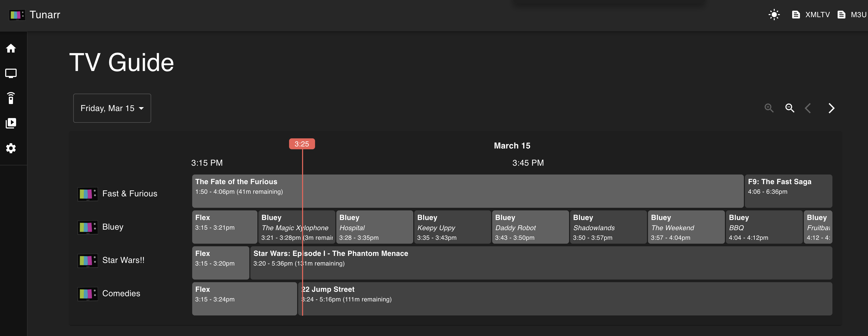Go to next guide time range
The width and height of the screenshot is (868, 336).
click(x=831, y=108)
